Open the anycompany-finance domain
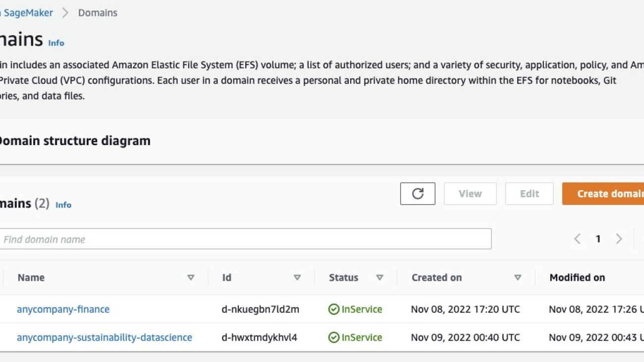Viewport: 644px width, 362px height. point(63,310)
